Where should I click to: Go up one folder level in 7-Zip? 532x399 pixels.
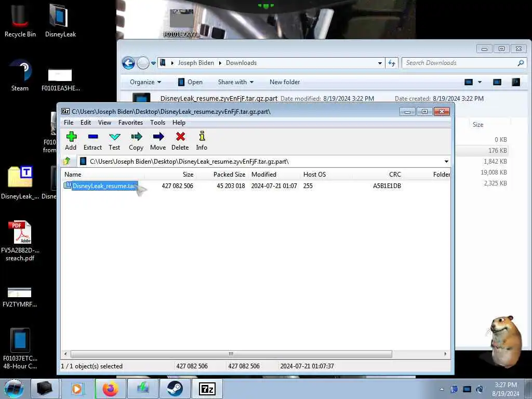click(67, 161)
